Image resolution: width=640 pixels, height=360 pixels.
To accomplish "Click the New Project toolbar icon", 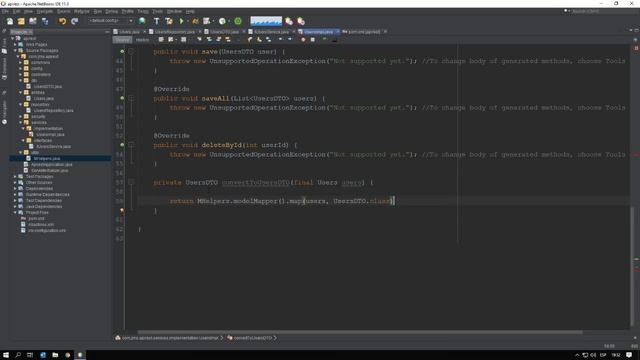I will click(21, 21).
